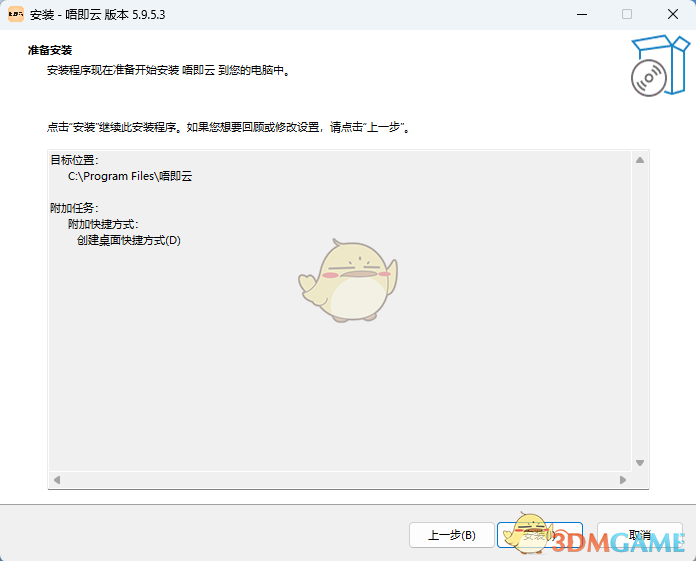Click the 准备安装 heading

[50, 50]
